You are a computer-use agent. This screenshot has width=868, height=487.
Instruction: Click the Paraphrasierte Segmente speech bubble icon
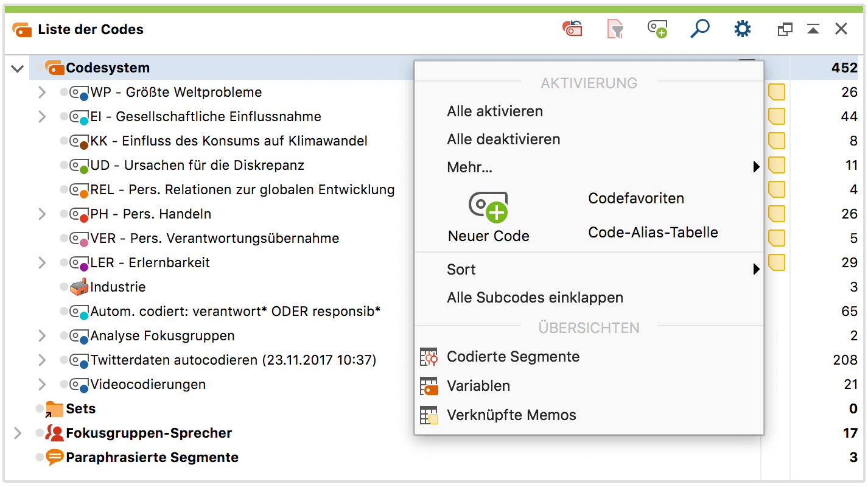click(55, 457)
